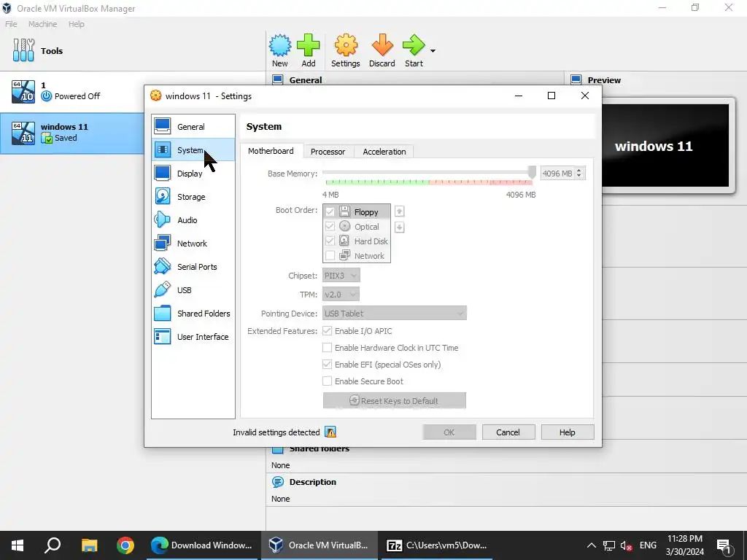
Task: Switch to the Processor tab
Action: (x=328, y=152)
